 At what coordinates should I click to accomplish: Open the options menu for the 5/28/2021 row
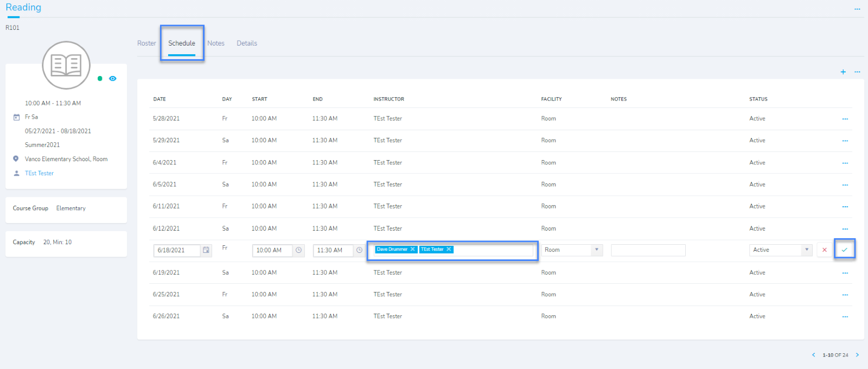pyautogui.click(x=845, y=119)
